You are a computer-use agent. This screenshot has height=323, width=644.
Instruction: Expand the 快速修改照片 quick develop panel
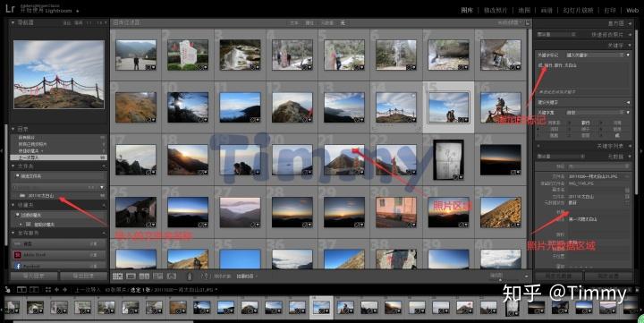630,35
